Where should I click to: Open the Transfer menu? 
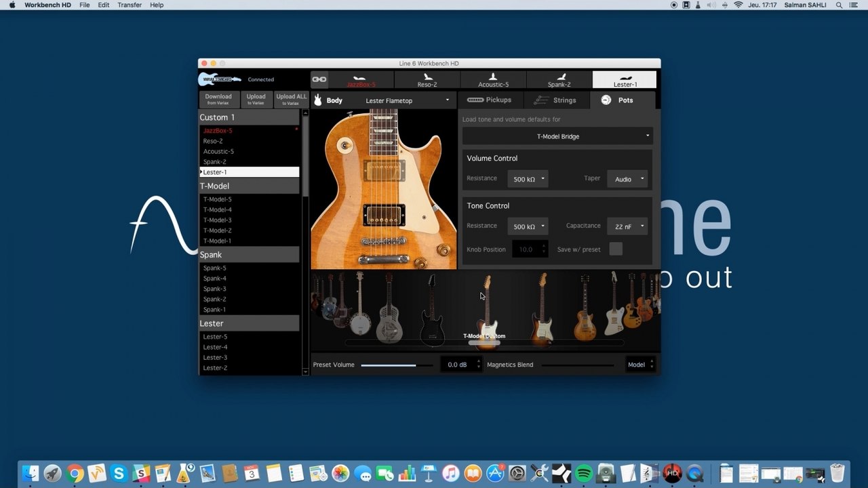[130, 5]
